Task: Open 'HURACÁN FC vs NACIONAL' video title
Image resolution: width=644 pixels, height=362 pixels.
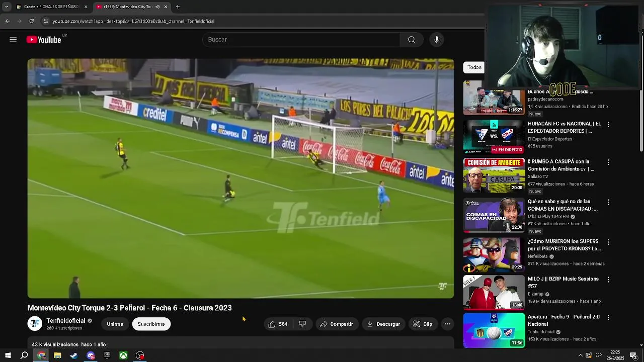Action: pos(564,127)
